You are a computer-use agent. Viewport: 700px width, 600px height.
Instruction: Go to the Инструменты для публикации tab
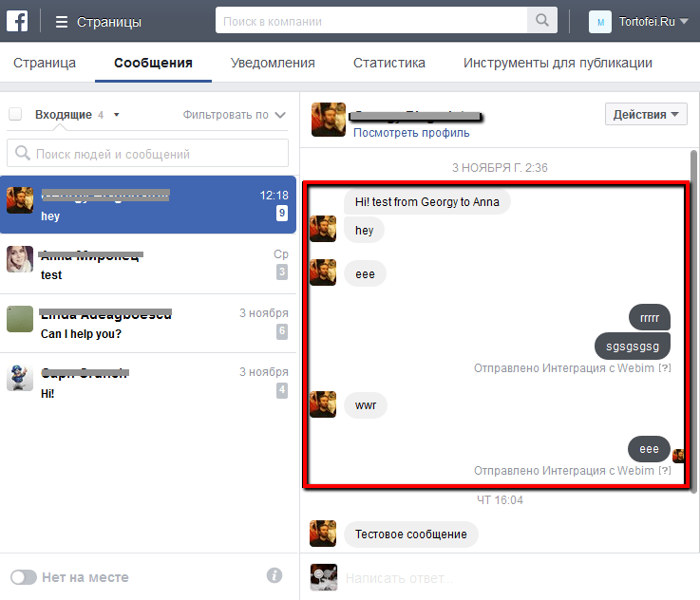click(x=558, y=64)
